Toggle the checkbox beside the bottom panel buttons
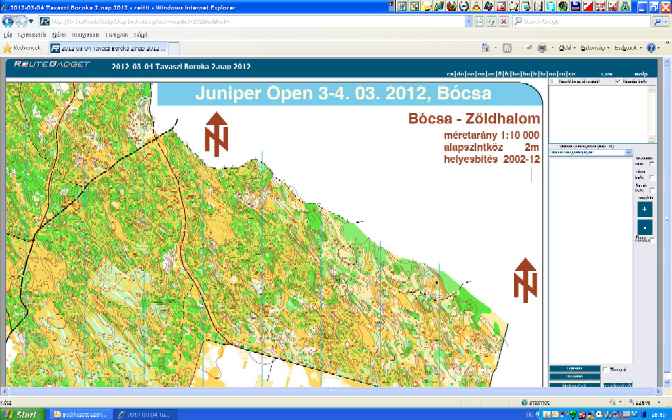 (606, 369)
